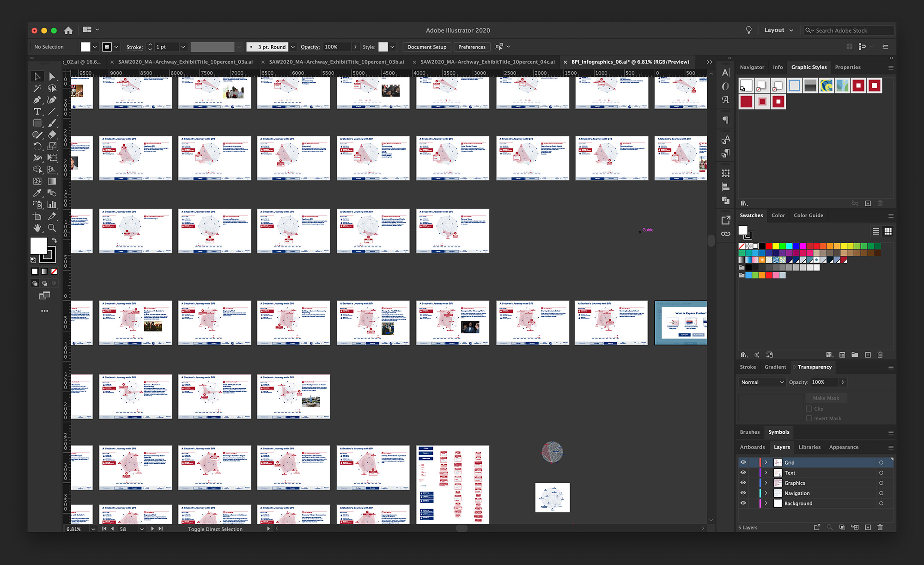Click the Preferences button
924x565 pixels.
click(x=472, y=47)
